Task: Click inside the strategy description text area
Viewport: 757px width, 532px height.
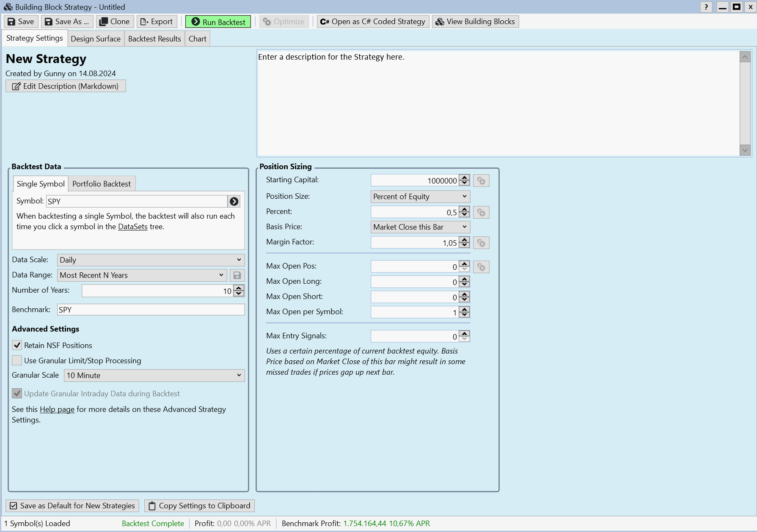Action: (x=498, y=103)
